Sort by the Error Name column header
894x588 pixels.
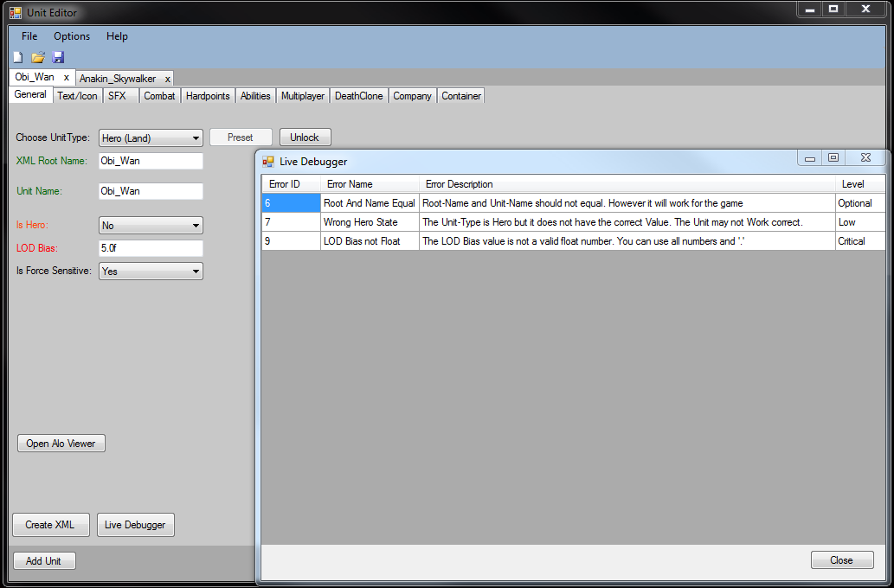point(370,184)
